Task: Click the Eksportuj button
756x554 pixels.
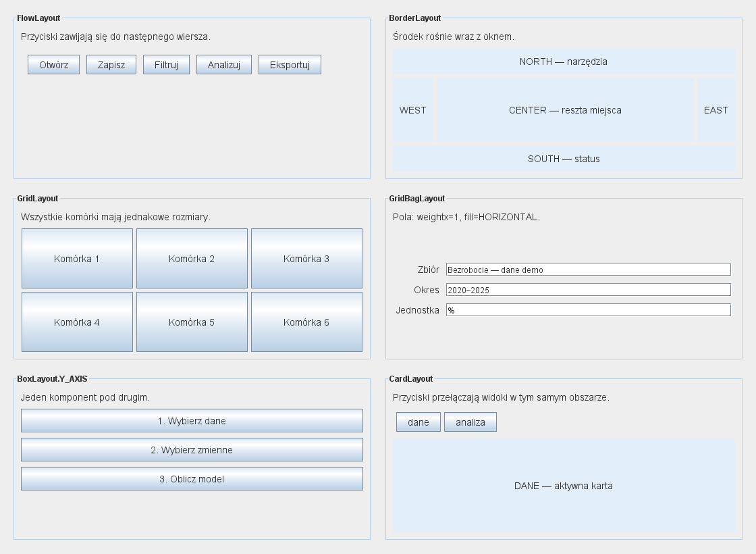Action: click(290, 65)
